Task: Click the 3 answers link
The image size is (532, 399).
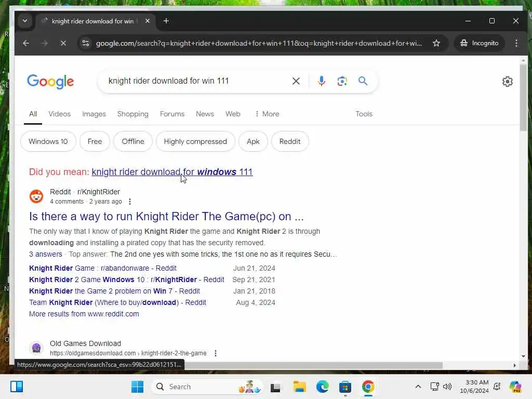Action: (x=46, y=254)
